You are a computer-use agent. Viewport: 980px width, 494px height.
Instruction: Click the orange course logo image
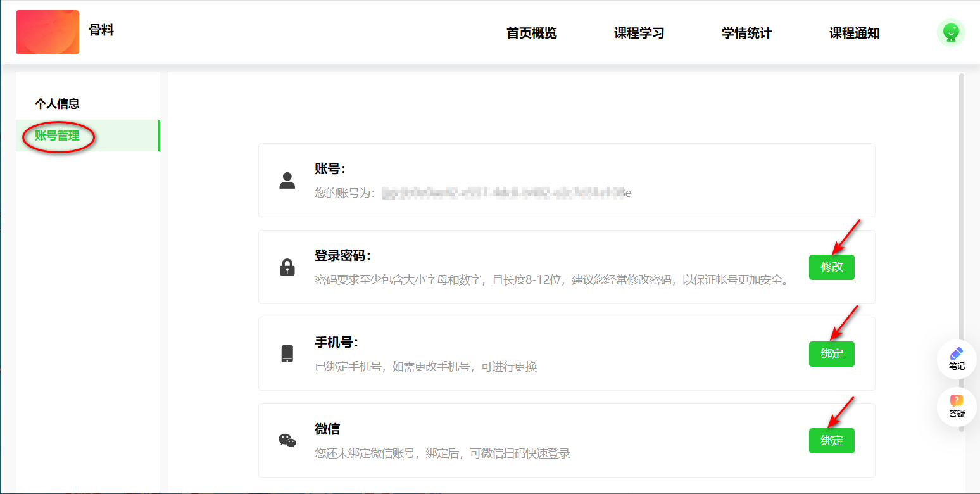click(47, 32)
